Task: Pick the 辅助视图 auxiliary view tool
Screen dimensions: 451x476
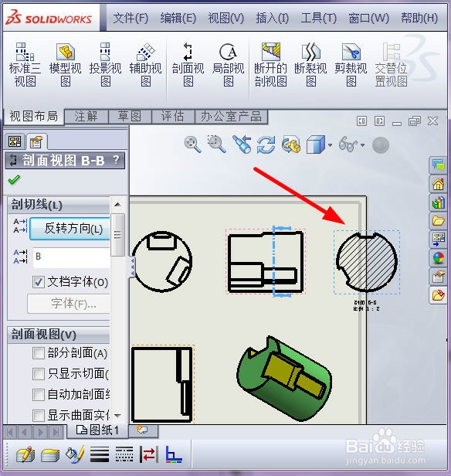Action: coord(146,65)
